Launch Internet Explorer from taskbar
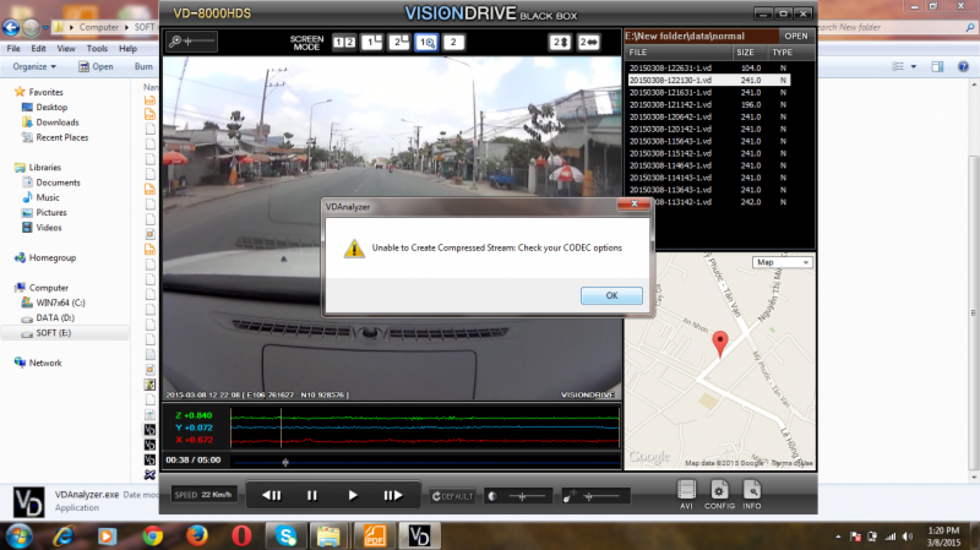 coord(64,536)
